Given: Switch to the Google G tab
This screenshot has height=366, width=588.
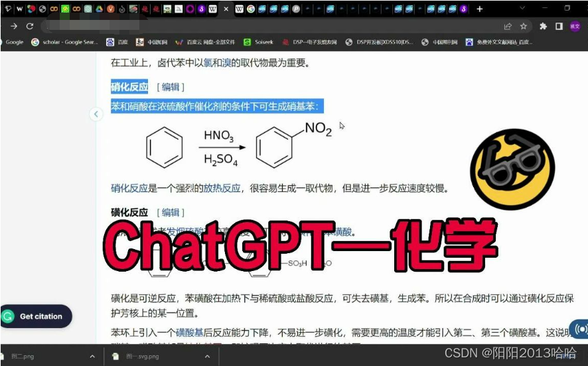Looking at the screenshot, I should tap(251, 9).
